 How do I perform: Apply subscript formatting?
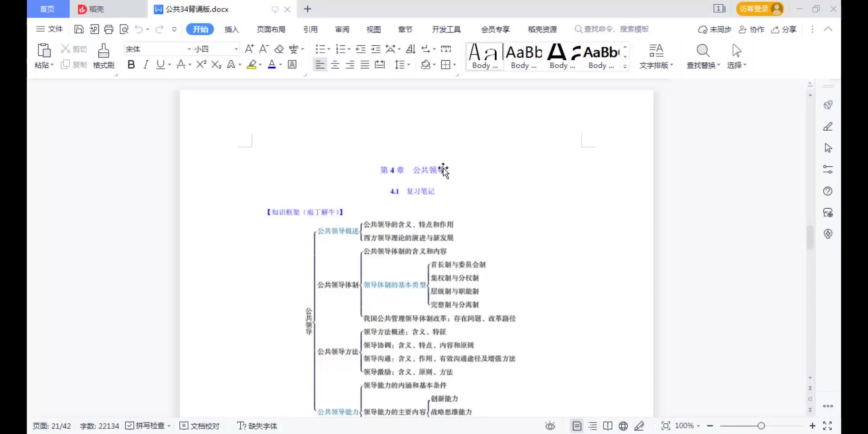(x=216, y=64)
